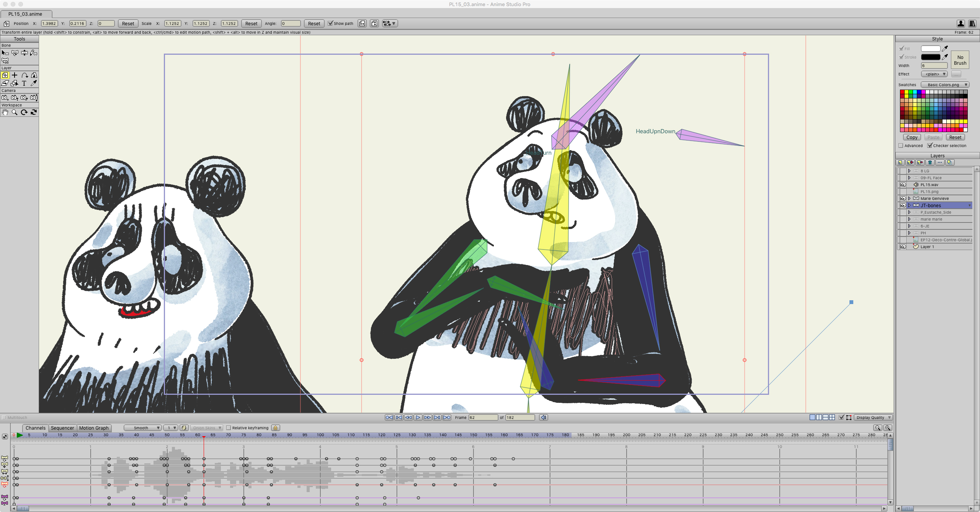Click Reset button next to Angle field

click(x=314, y=23)
